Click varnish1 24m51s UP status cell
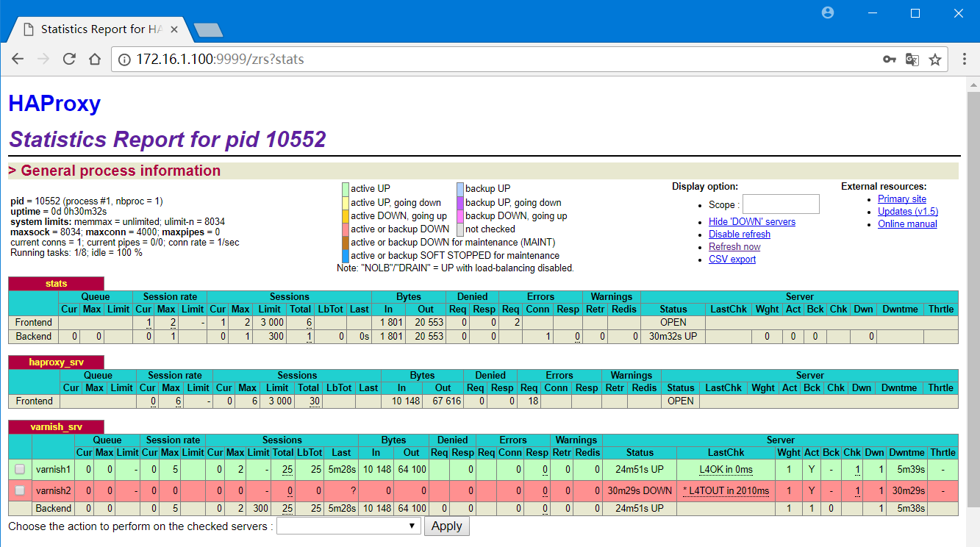This screenshot has height=547, width=980. [640, 469]
